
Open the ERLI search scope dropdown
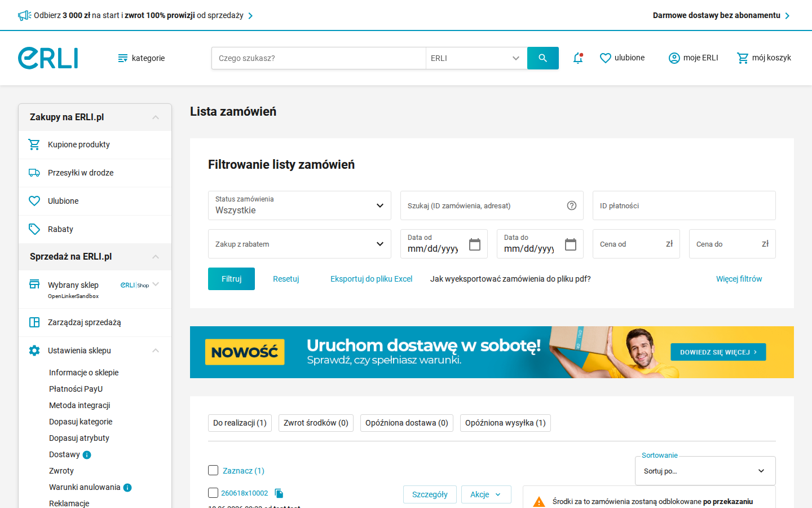pos(476,58)
